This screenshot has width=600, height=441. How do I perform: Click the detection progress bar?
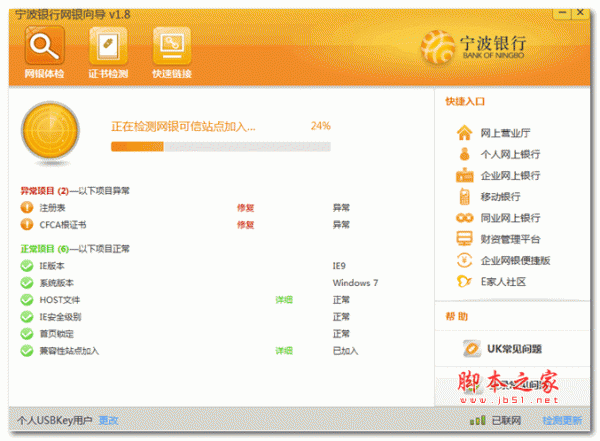(221, 147)
